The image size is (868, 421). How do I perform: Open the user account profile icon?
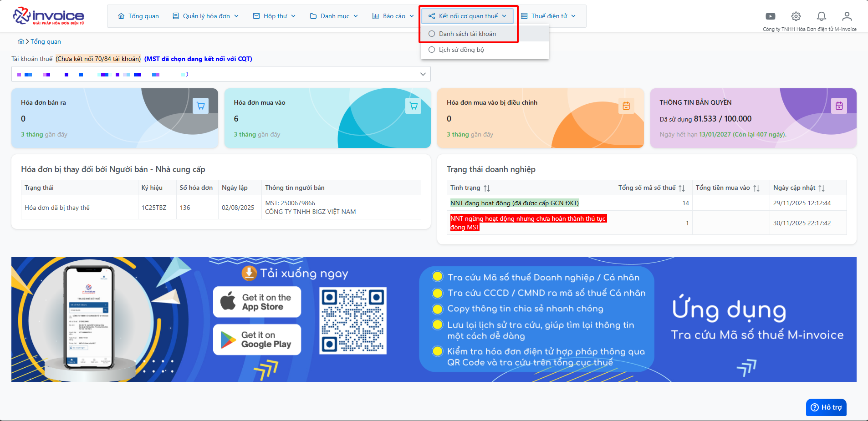pyautogui.click(x=847, y=16)
